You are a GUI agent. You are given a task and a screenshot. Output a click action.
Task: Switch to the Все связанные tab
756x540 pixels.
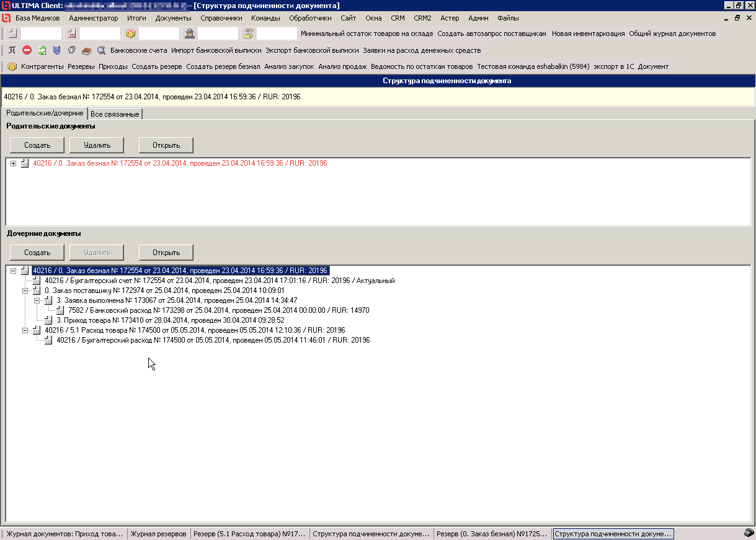click(x=115, y=114)
